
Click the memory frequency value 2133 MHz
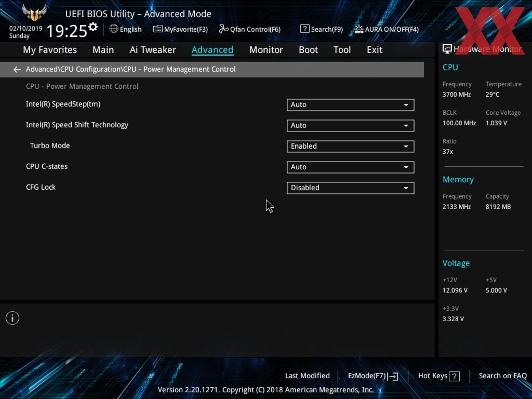click(457, 207)
